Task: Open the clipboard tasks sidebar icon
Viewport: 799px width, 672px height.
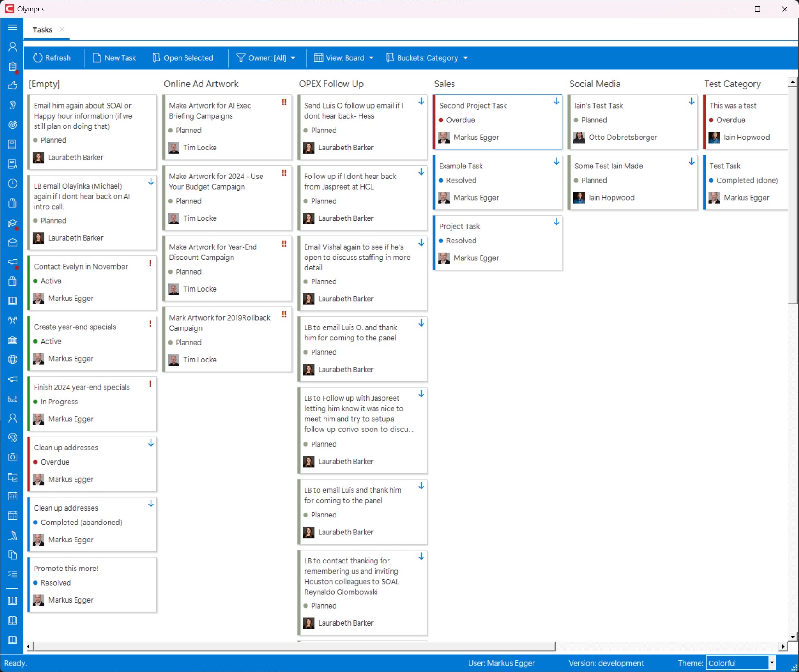Action: (x=12, y=66)
